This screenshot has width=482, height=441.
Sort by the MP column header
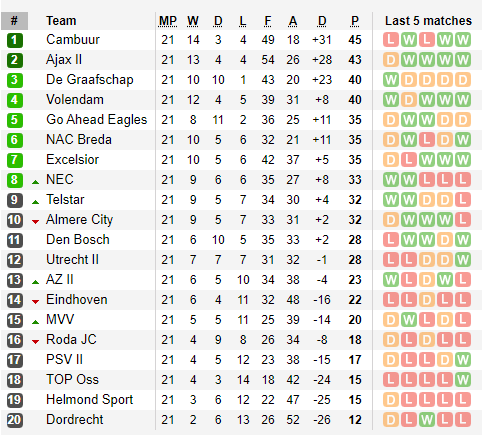(168, 21)
